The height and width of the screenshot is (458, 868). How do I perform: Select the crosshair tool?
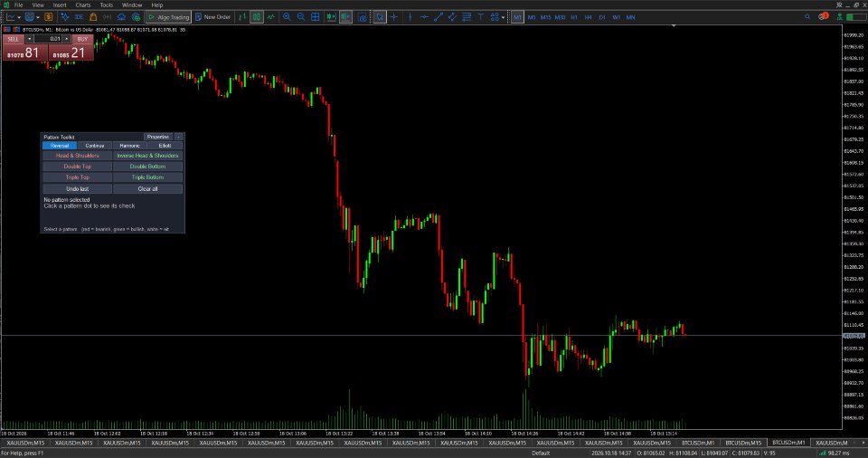(394, 17)
